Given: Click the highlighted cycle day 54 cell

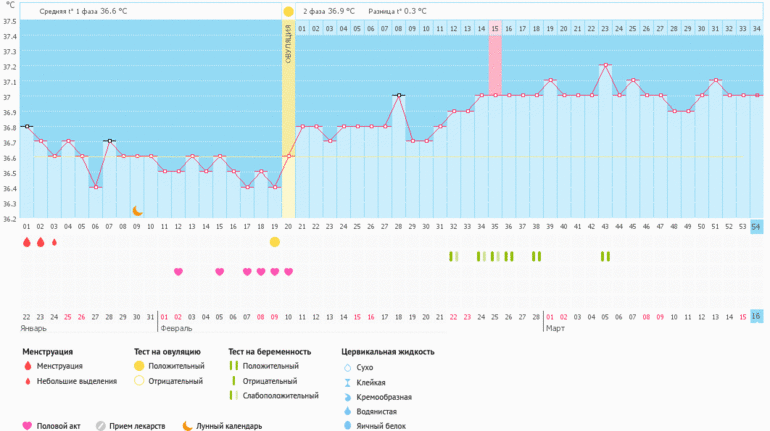Looking at the screenshot, I should pos(757,227).
